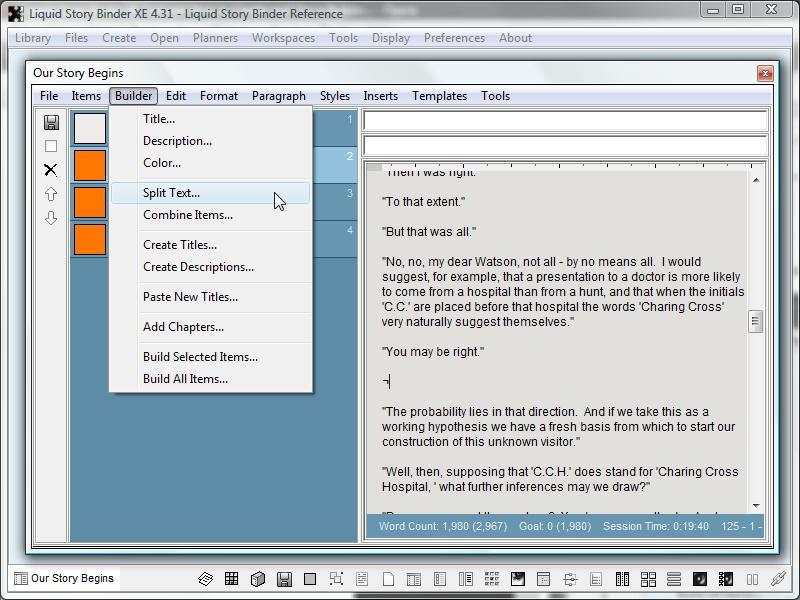The image size is (800, 600).
Task: Choose Split Text from Builder menu
Action: (x=171, y=193)
